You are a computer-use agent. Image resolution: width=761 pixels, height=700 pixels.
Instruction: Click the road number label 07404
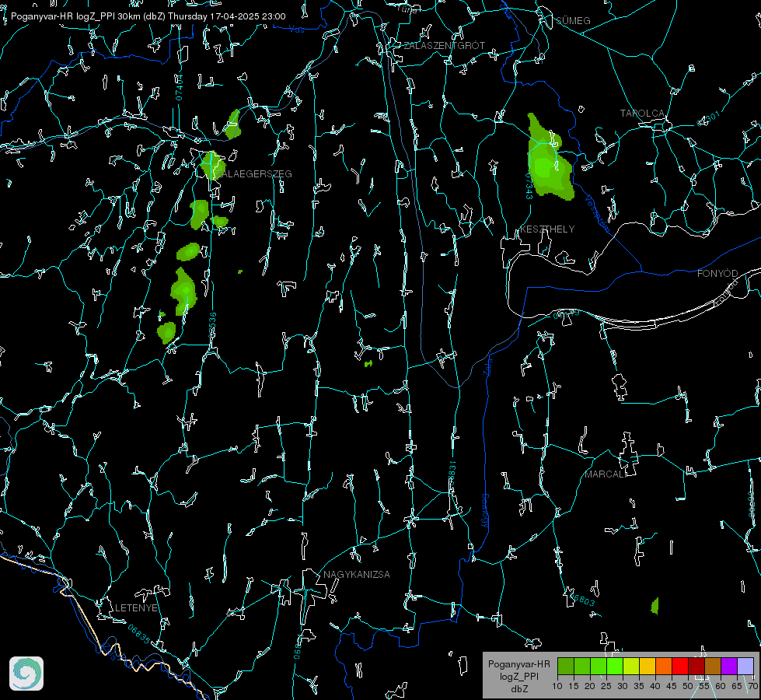click(180, 87)
